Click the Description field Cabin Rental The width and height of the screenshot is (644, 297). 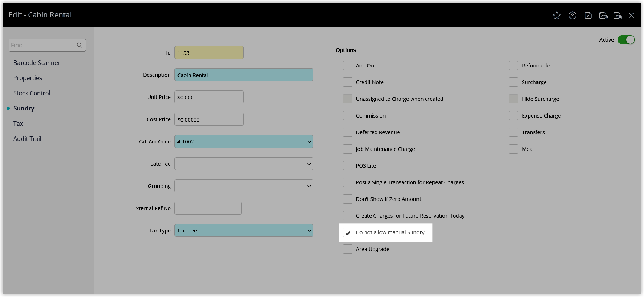point(244,75)
